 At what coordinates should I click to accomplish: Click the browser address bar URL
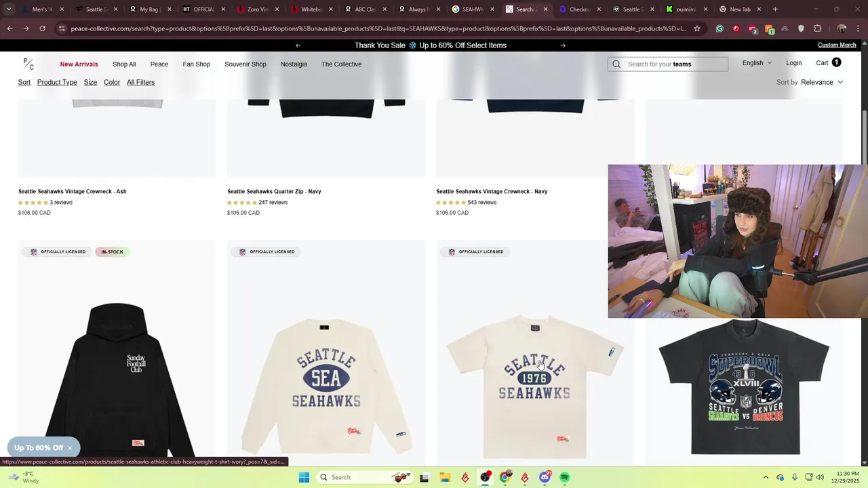(x=378, y=28)
